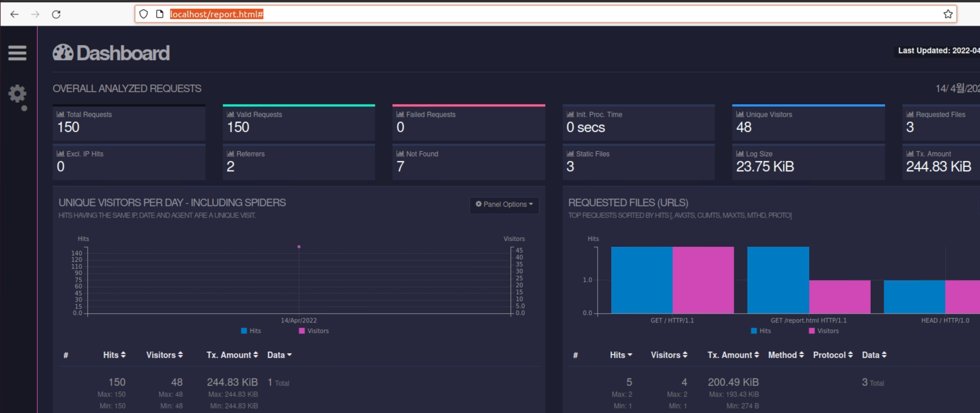This screenshot has height=413, width=980.
Task: Click the Total Requests chart icon
Action: (x=60, y=114)
